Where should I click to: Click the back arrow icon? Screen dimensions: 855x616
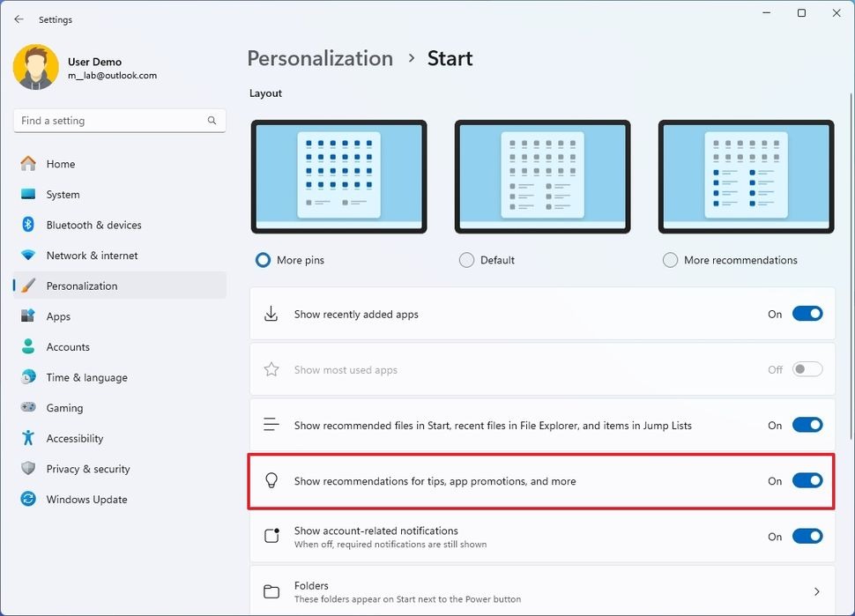(x=19, y=19)
